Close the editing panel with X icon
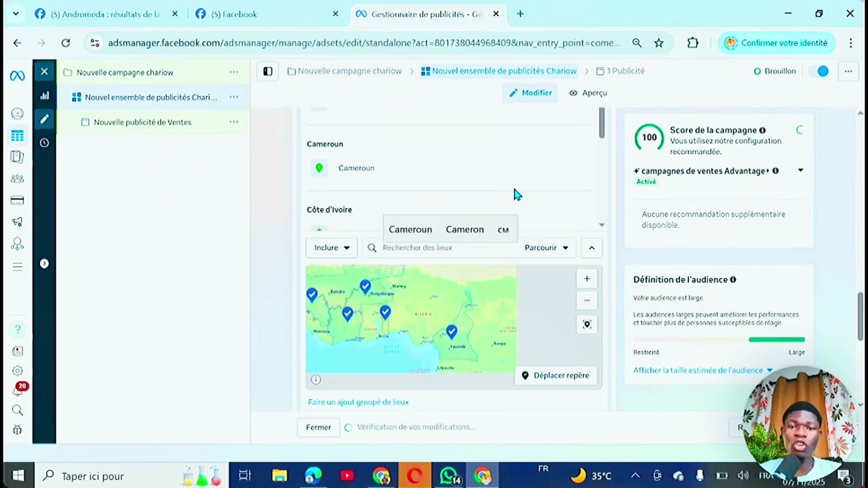The height and width of the screenshot is (488, 868). [x=44, y=71]
